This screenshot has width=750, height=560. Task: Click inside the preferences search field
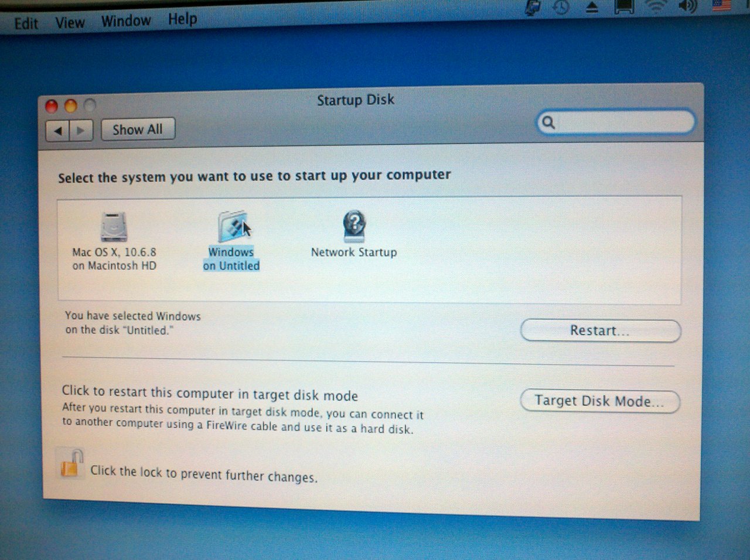tap(616, 122)
